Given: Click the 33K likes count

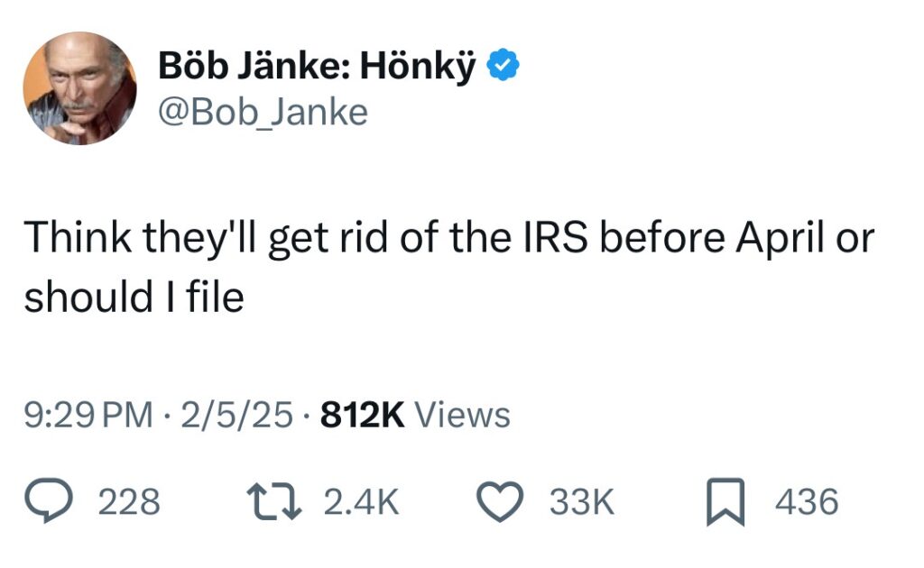Looking at the screenshot, I should click(x=581, y=502).
